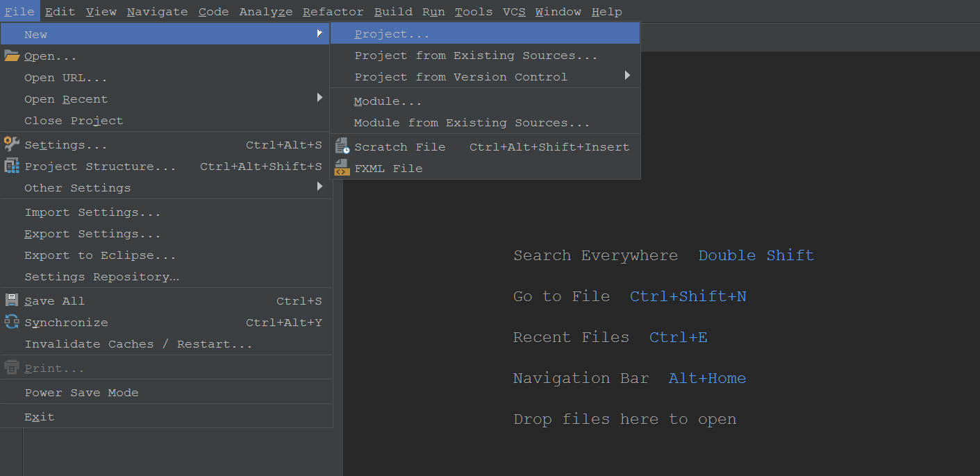This screenshot has width=980, height=476.
Task: Select Other Settings menu entry
Action: click(165, 187)
